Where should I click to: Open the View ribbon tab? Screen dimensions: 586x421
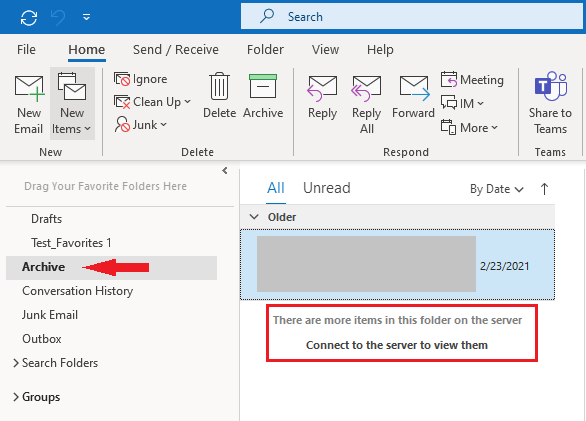pyautogui.click(x=326, y=49)
